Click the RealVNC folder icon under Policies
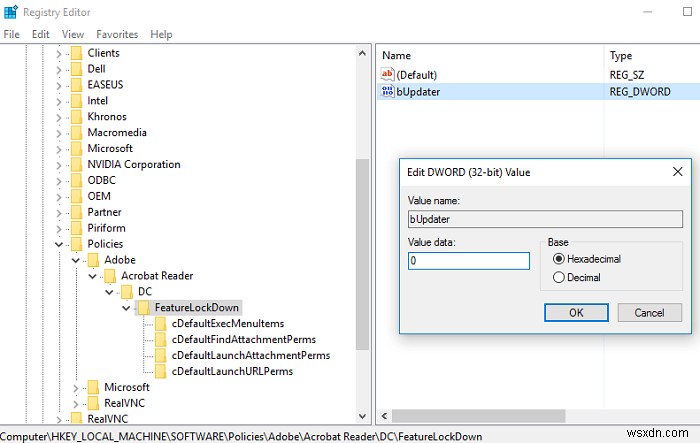 point(93,403)
